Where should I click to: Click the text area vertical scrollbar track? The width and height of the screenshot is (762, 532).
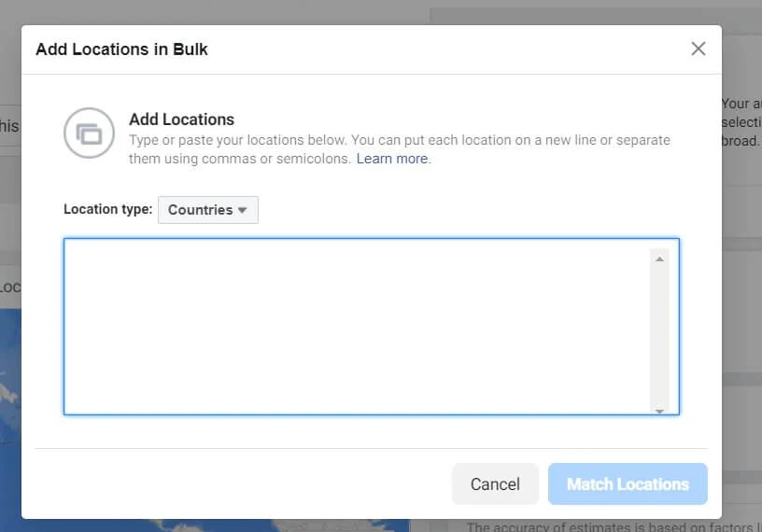660,334
